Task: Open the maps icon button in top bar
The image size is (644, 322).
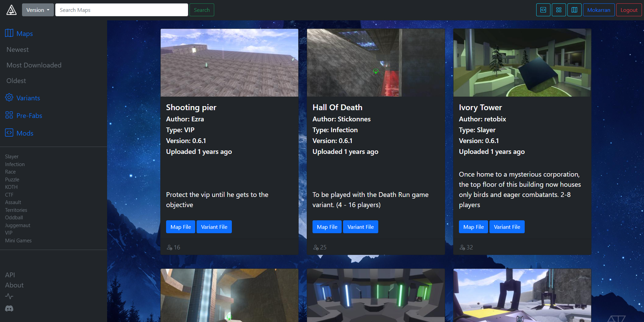Action: tap(575, 10)
